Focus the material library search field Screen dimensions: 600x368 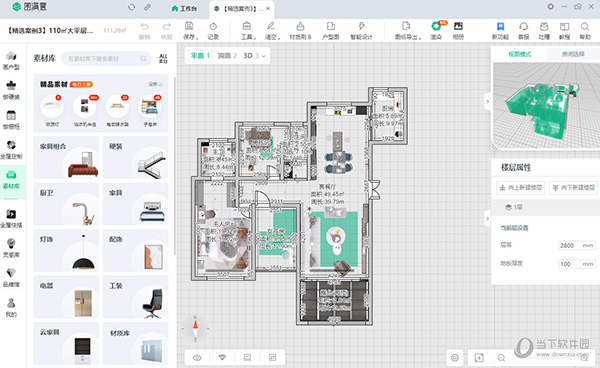(106, 59)
